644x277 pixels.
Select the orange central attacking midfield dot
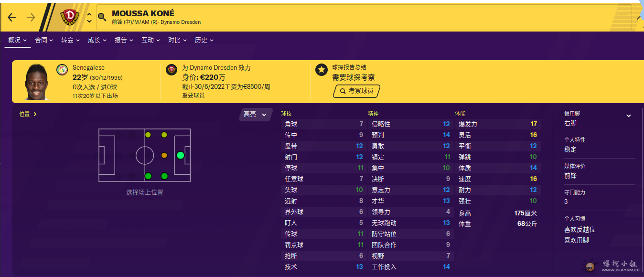tap(164, 155)
